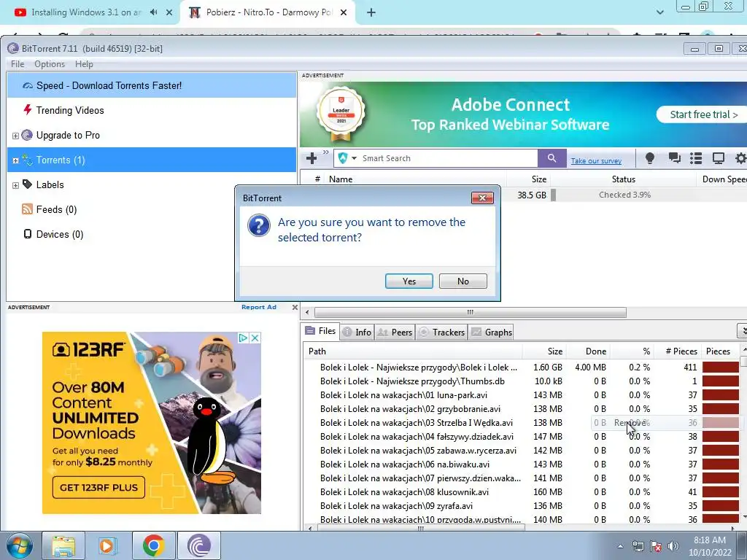
Task: Sort files by # Pieces column header
Action: coord(681,351)
